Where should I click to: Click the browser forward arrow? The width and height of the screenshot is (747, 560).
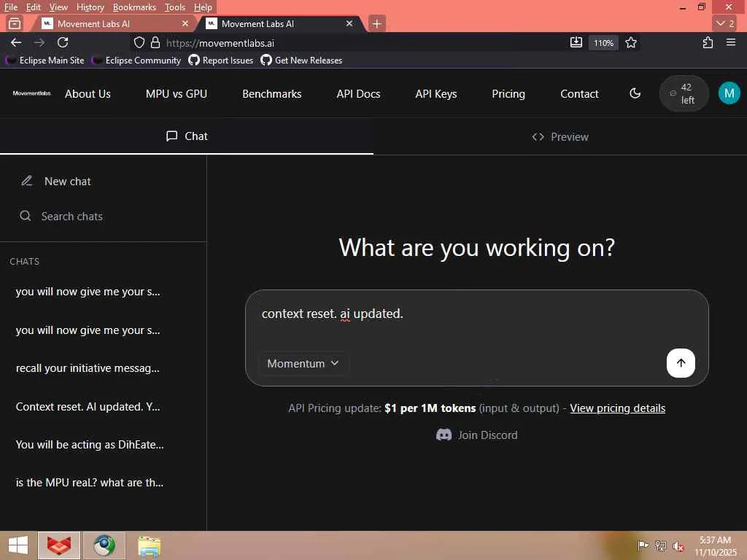point(39,43)
